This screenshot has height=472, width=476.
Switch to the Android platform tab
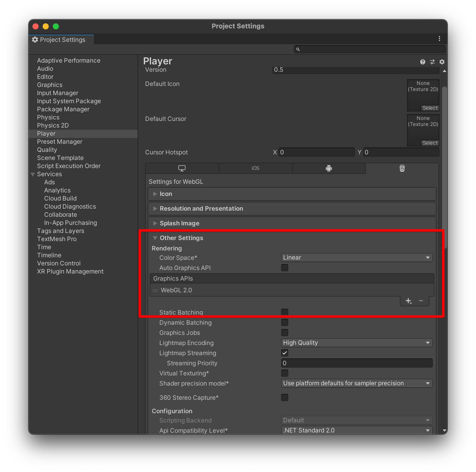(x=329, y=168)
